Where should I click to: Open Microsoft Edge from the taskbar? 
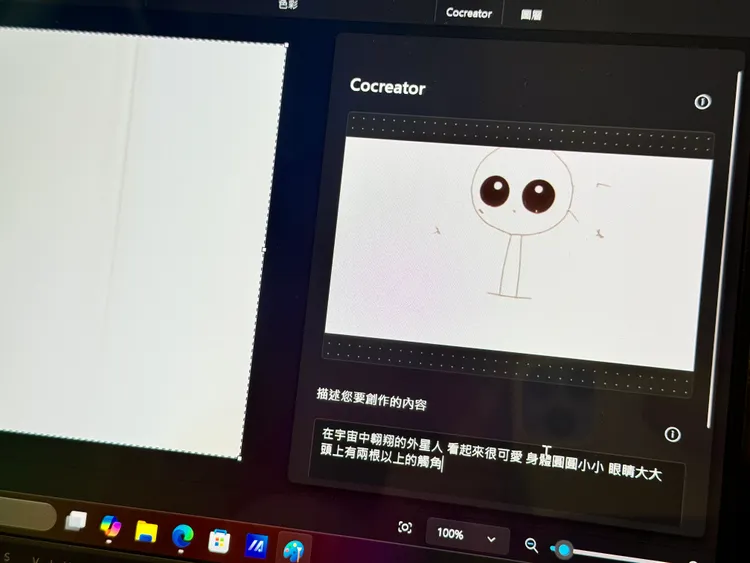(x=183, y=536)
